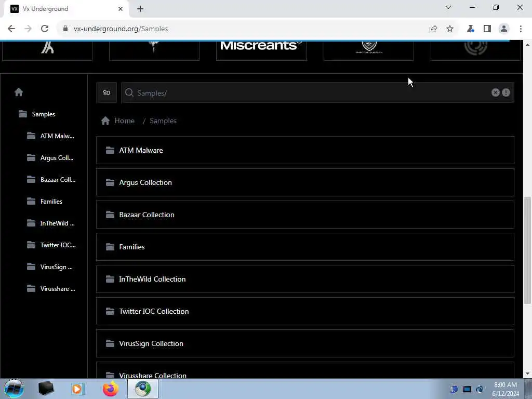Open the tab search chevron
This screenshot has height=399, width=532.
pos(448,7)
